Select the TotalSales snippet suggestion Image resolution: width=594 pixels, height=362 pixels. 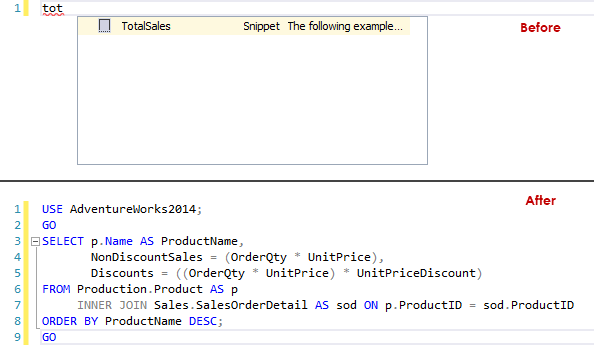point(244,26)
